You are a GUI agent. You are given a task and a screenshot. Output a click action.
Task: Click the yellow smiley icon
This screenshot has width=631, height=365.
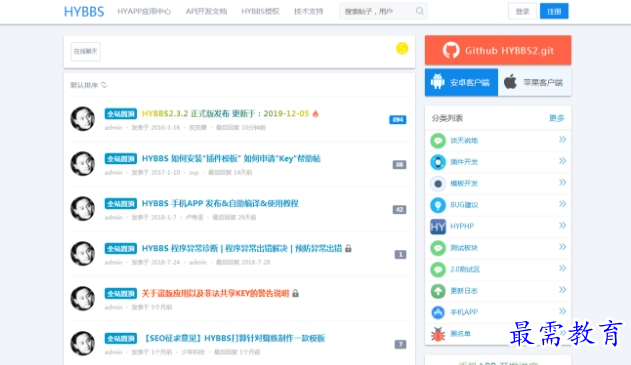point(402,48)
